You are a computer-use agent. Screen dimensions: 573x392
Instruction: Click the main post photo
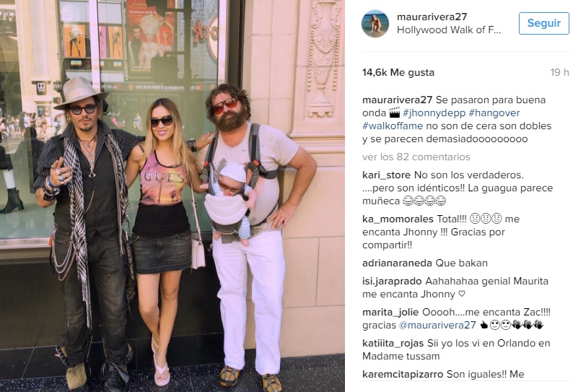(172, 196)
